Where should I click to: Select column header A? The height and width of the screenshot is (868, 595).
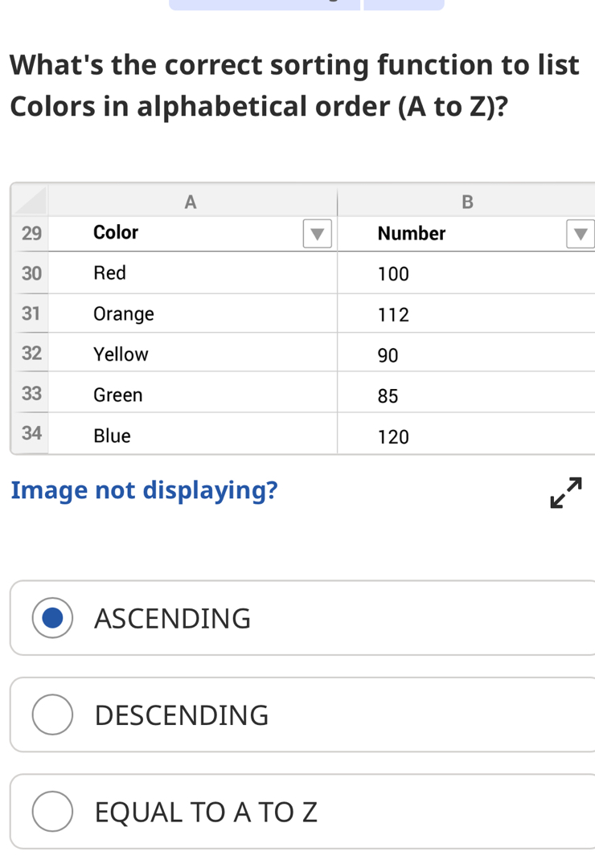190,202
